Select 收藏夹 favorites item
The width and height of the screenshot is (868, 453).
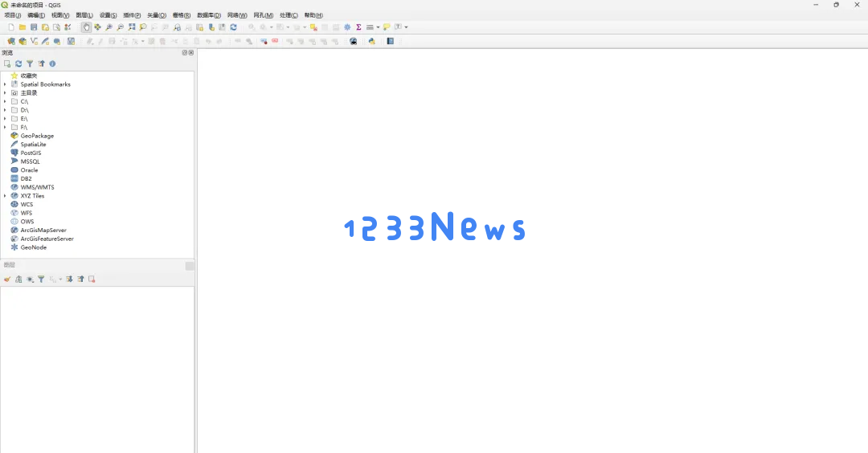click(x=29, y=75)
